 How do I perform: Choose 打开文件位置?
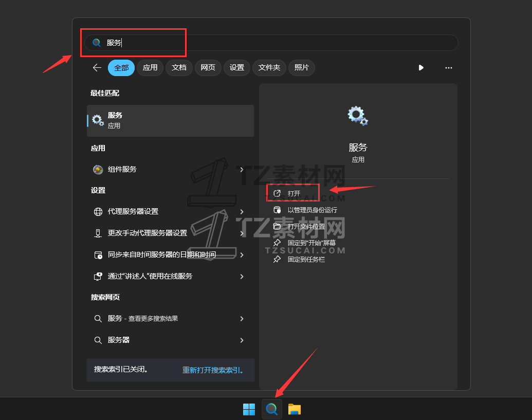pos(306,227)
